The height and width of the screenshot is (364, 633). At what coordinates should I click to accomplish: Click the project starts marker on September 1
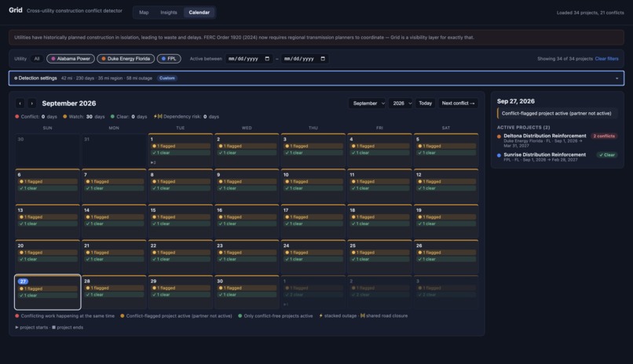153,162
